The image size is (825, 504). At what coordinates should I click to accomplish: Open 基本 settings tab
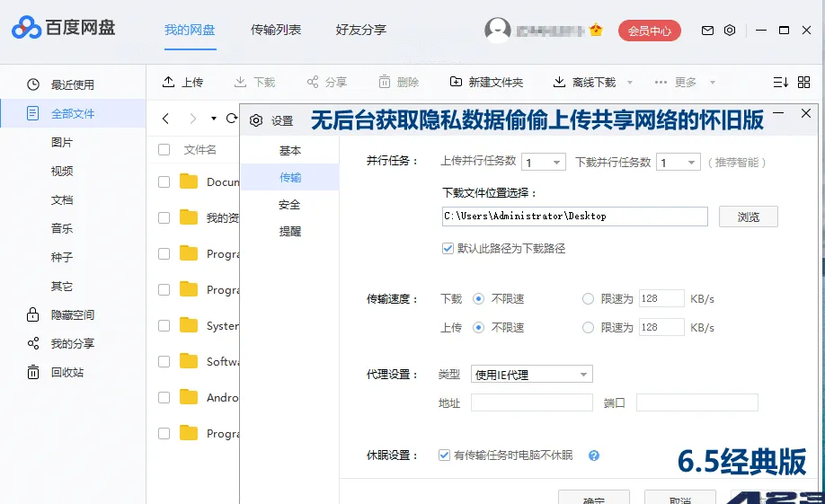coord(290,151)
